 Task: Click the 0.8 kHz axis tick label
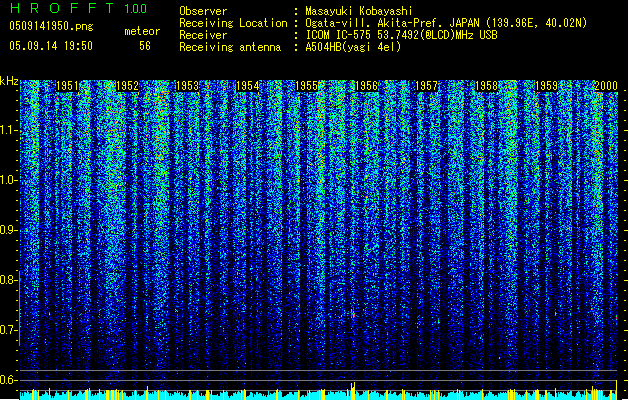coord(8,280)
